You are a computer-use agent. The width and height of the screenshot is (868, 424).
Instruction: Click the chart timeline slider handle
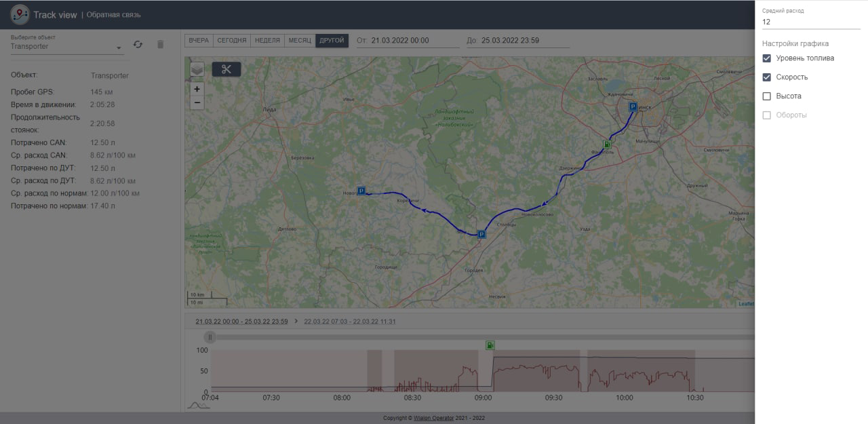pos(210,337)
